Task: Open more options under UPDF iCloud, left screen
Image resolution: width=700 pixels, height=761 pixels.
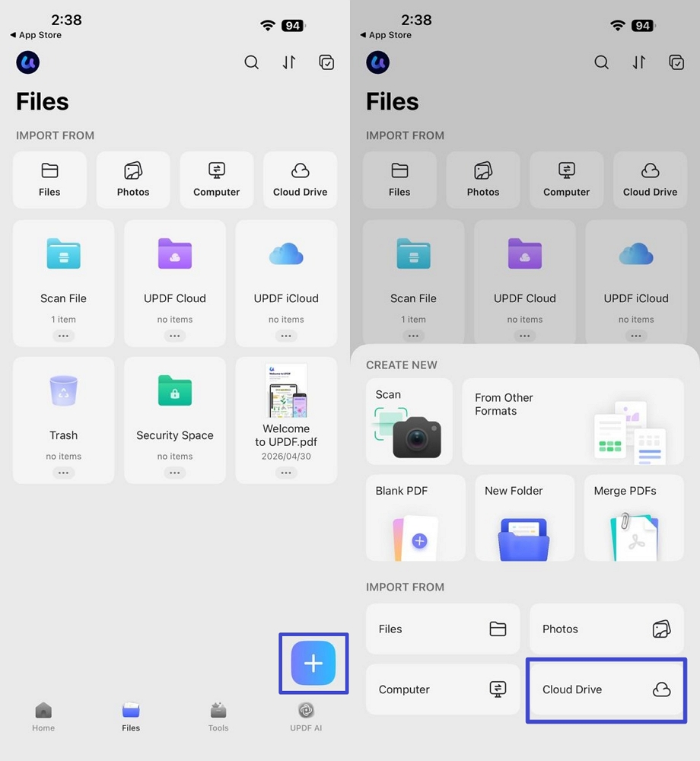Action: coord(286,336)
